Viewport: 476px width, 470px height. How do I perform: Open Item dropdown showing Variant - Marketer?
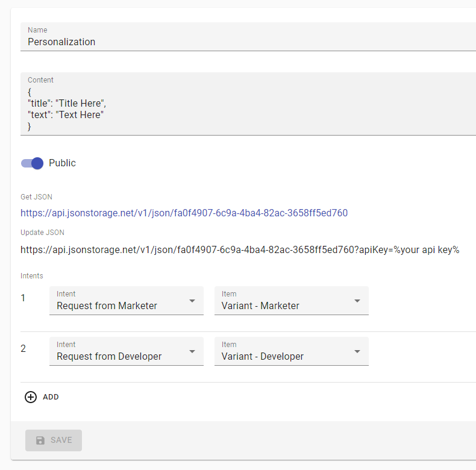pos(292,301)
